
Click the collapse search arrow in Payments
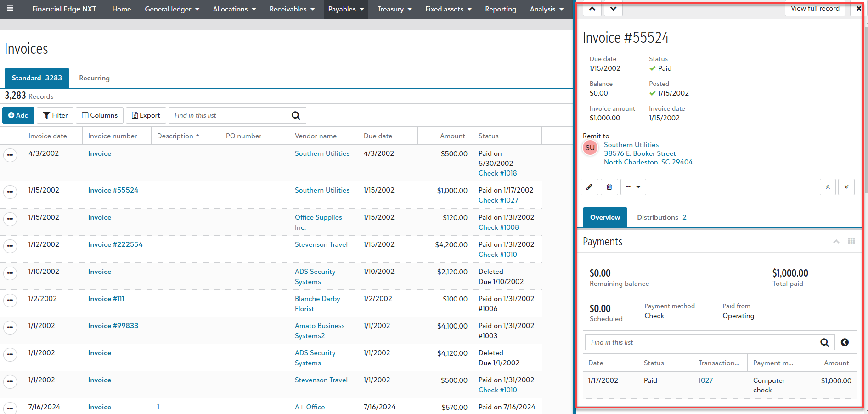(x=845, y=342)
